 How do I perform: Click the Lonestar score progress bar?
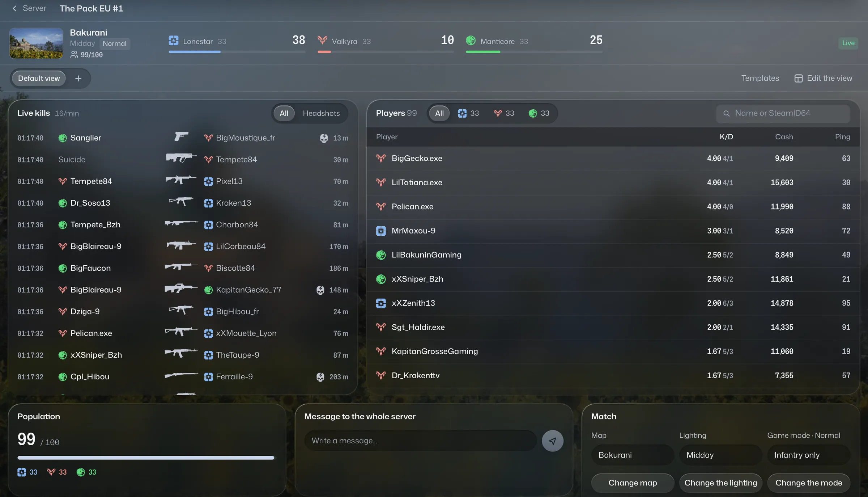(x=237, y=52)
